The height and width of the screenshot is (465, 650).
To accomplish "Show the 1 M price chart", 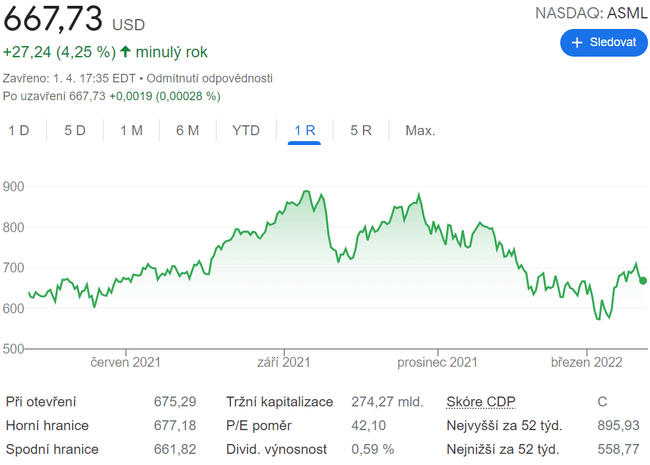I will coord(131,130).
